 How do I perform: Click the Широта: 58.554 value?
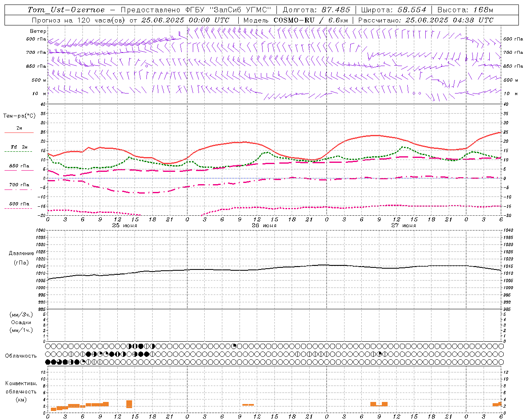tap(394, 10)
